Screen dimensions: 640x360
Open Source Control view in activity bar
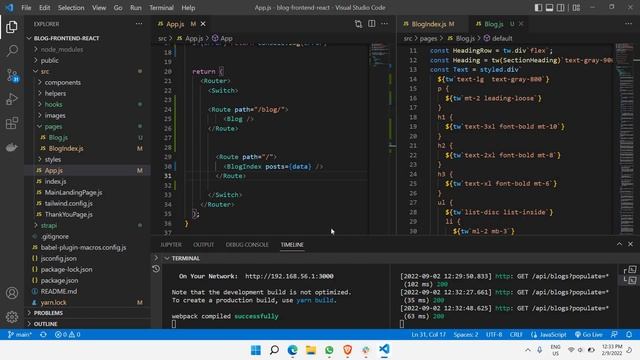click(12, 75)
